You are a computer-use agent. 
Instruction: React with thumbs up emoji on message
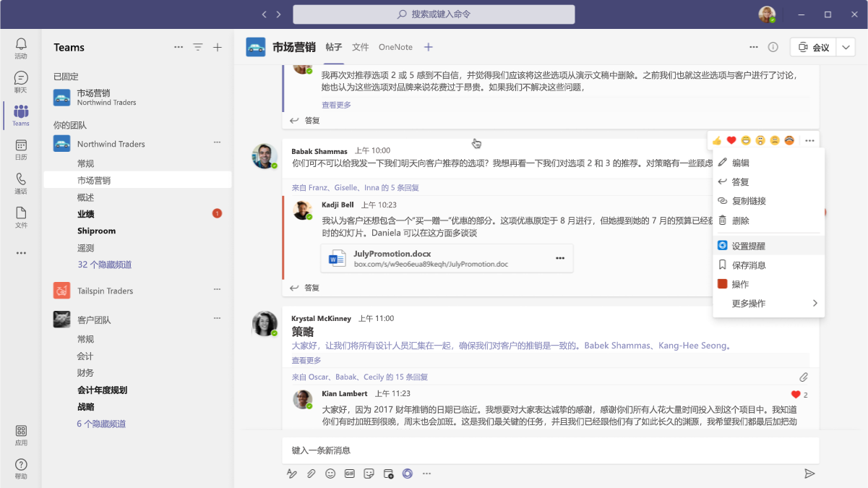pyautogui.click(x=717, y=140)
